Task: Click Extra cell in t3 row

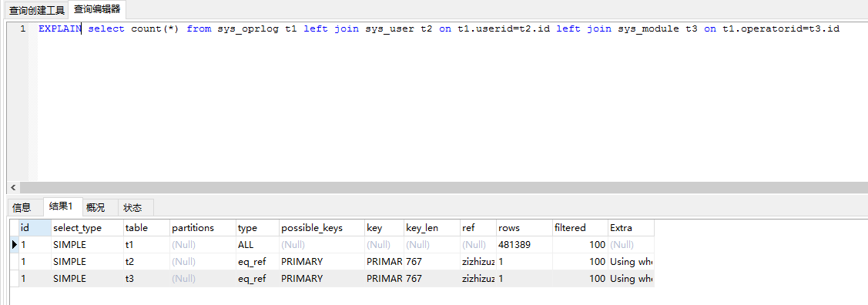Action: [x=631, y=279]
